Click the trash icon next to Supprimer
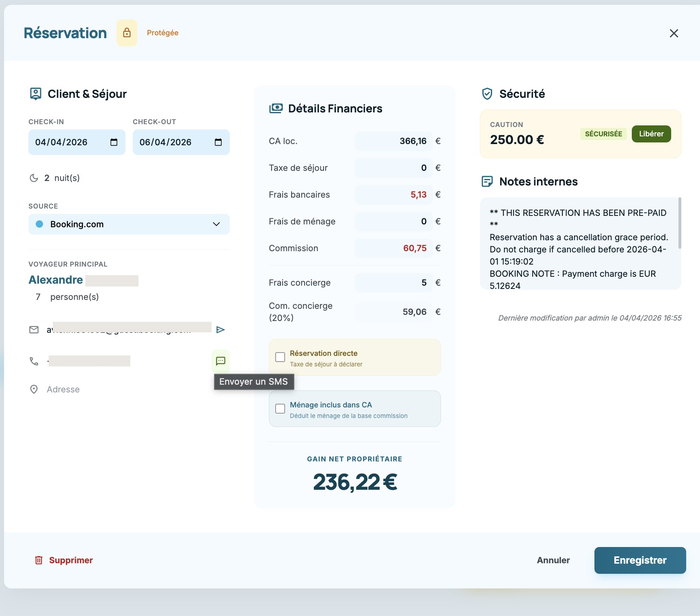Image resolution: width=700 pixels, height=616 pixels. (38, 560)
